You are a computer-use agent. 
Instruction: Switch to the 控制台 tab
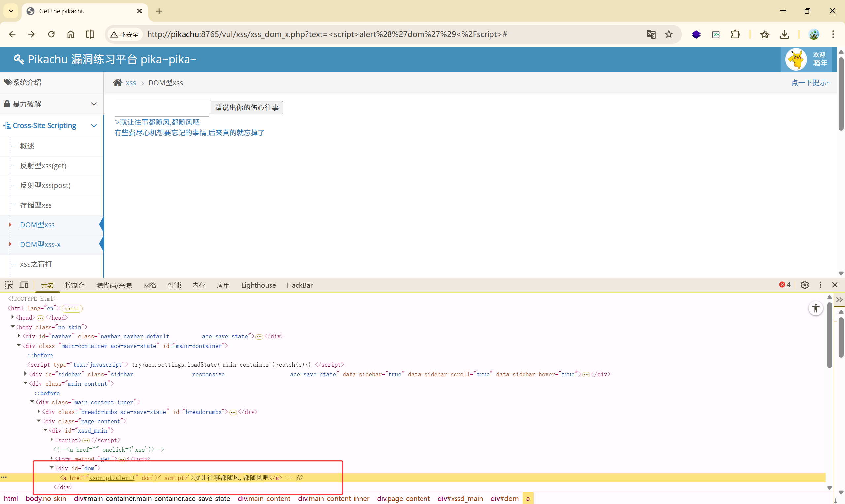tap(75, 285)
